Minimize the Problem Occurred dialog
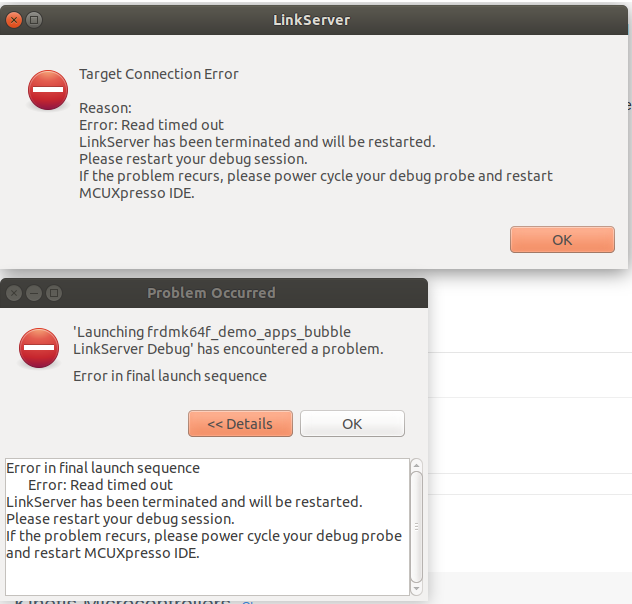This screenshot has height=604, width=632. click(34, 293)
